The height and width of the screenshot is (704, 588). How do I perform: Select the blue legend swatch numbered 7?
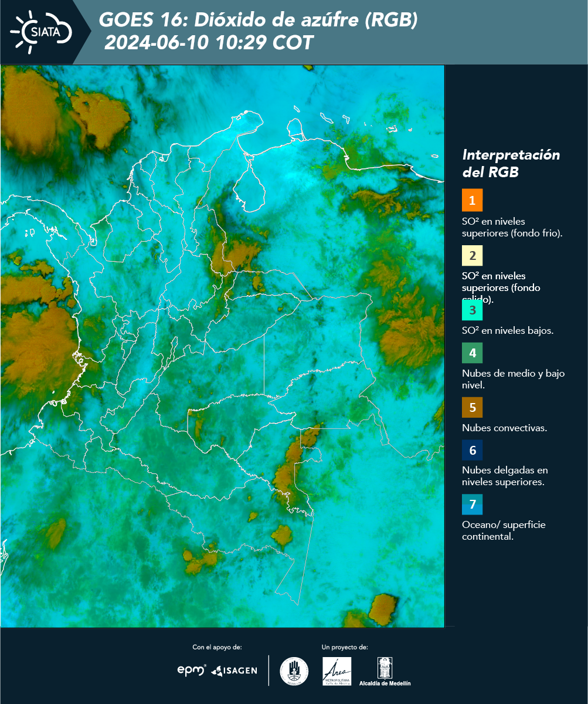click(x=472, y=505)
